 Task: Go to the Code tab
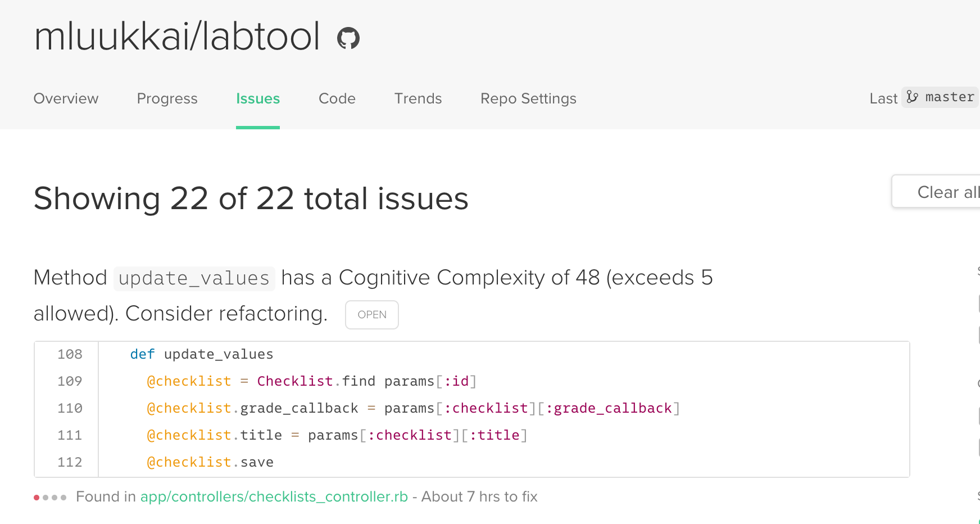point(337,98)
